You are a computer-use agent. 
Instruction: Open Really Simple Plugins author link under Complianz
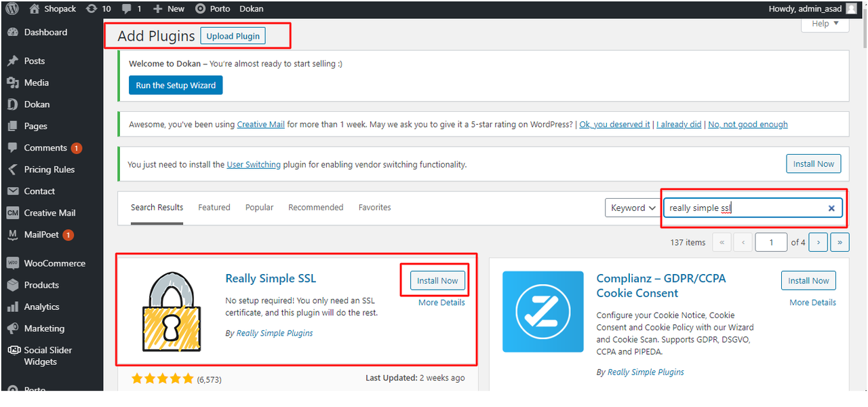[646, 372]
